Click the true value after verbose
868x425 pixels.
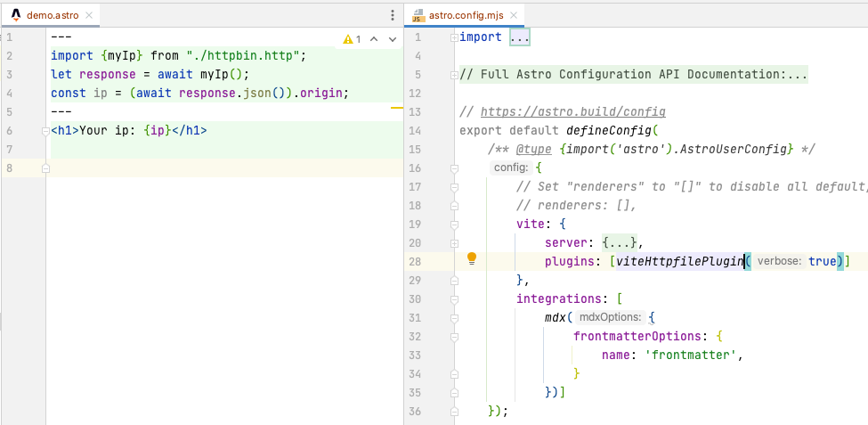822,261
